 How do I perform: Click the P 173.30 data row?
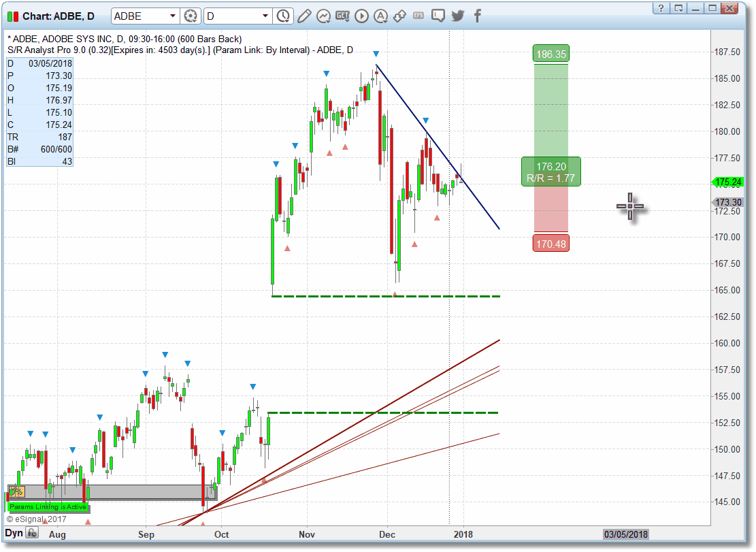(39, 76)
